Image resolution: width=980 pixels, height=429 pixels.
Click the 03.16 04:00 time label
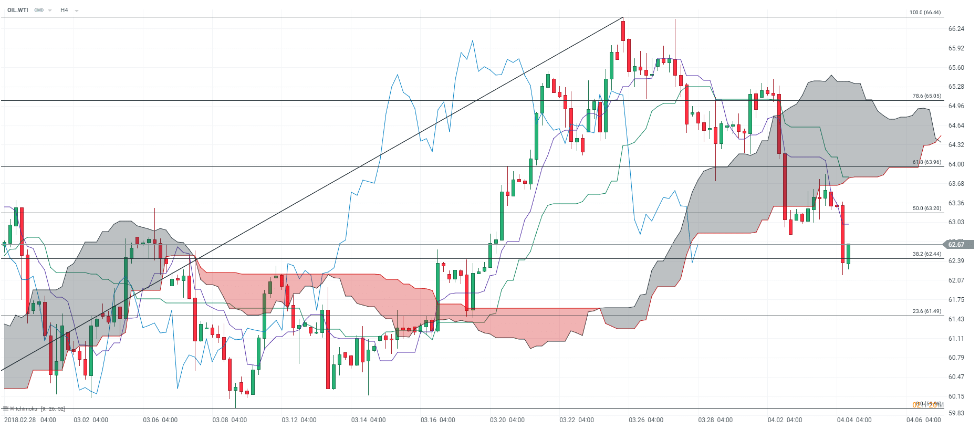click(437, 420)
